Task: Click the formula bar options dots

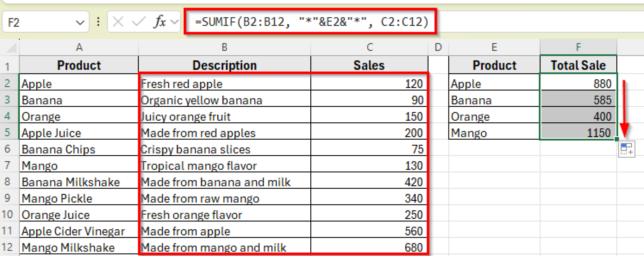Action: click(98, 22)
